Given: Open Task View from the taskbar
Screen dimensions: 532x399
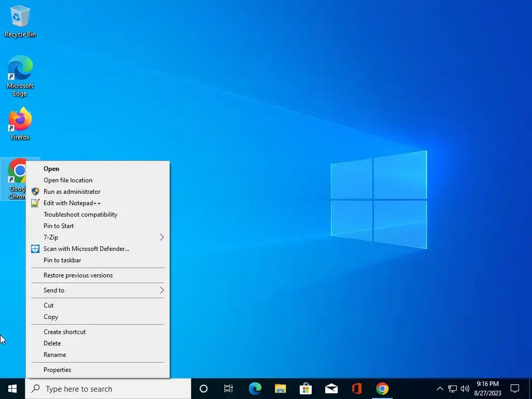Looking at the screenshot, I should (229, 389).
